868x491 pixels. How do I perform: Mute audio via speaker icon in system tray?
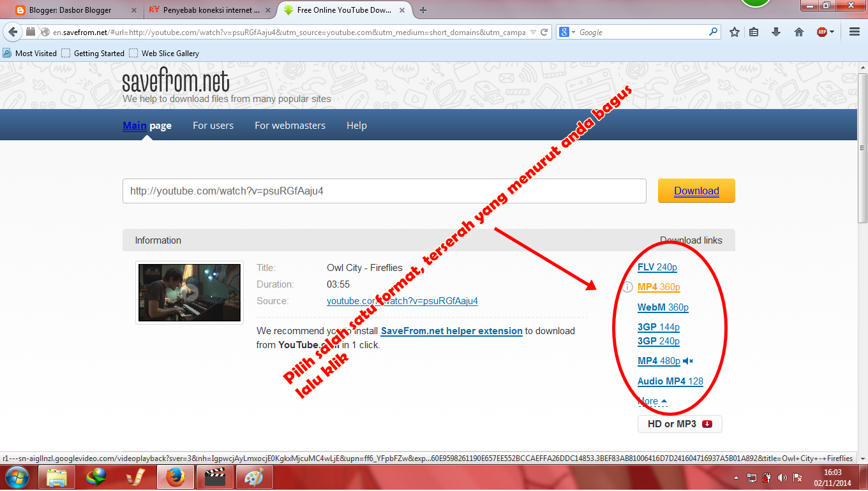(782, 476)
